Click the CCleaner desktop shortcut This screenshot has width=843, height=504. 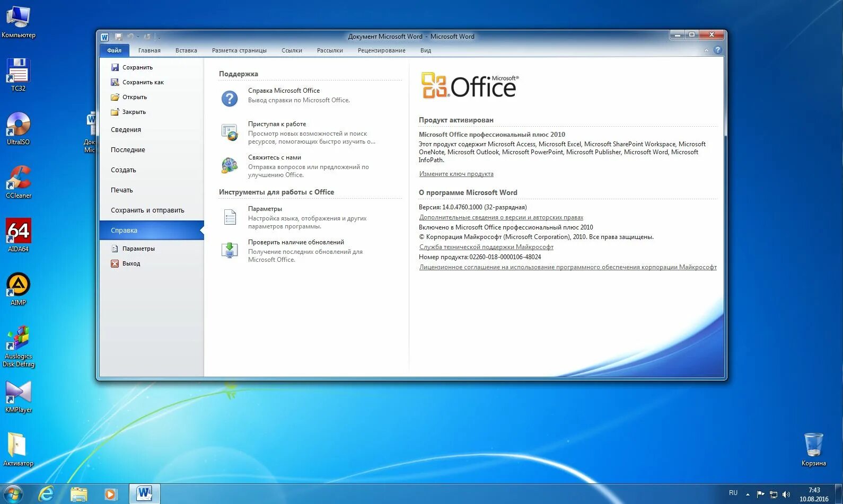19,182
